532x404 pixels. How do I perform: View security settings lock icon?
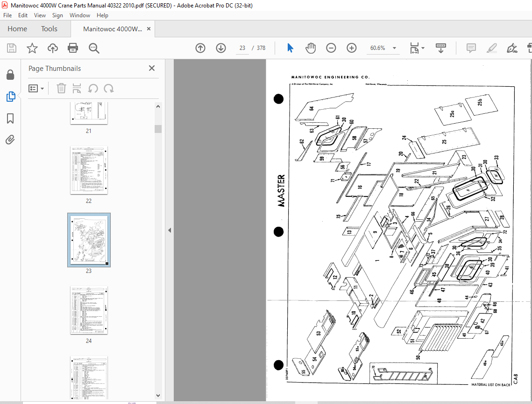[11, 75]
